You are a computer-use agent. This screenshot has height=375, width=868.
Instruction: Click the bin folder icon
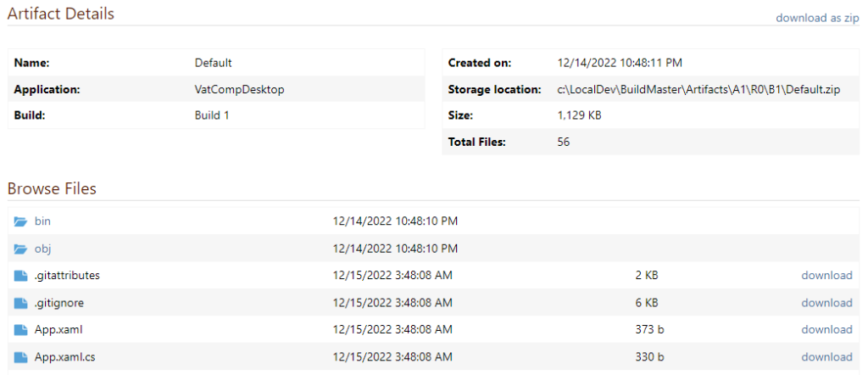click(21, 221)
